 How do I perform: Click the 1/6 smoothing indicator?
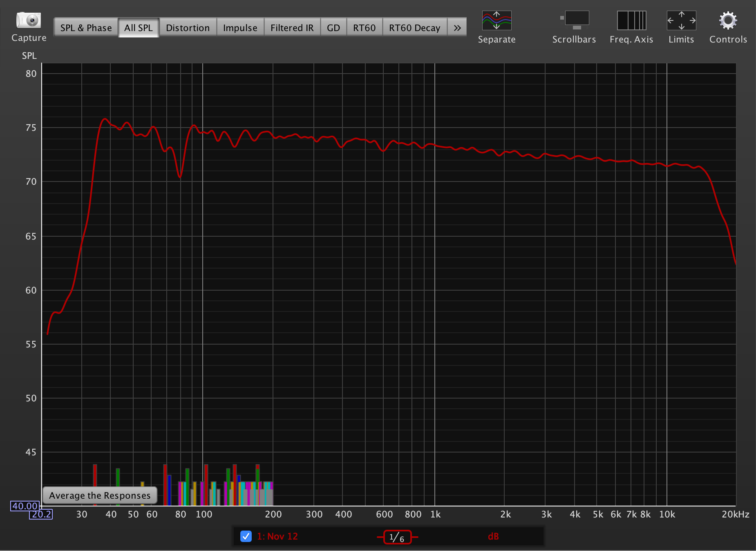pos(397,537)
